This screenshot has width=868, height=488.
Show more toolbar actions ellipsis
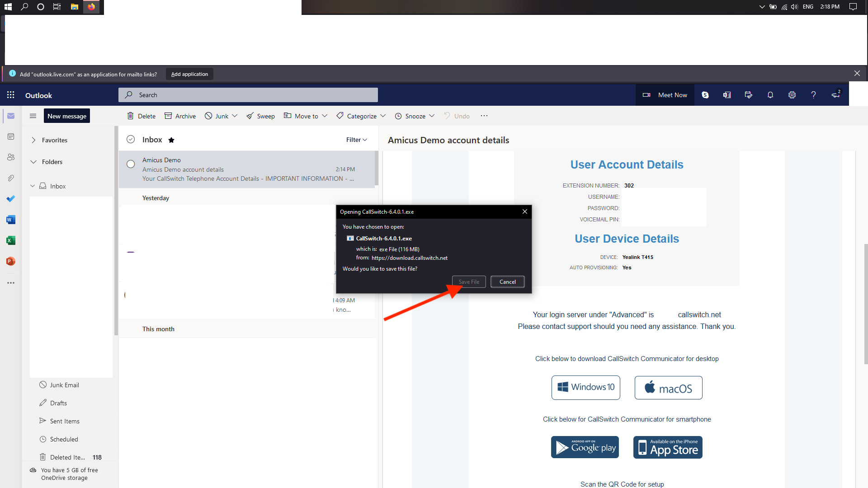[x=484, y=116]
